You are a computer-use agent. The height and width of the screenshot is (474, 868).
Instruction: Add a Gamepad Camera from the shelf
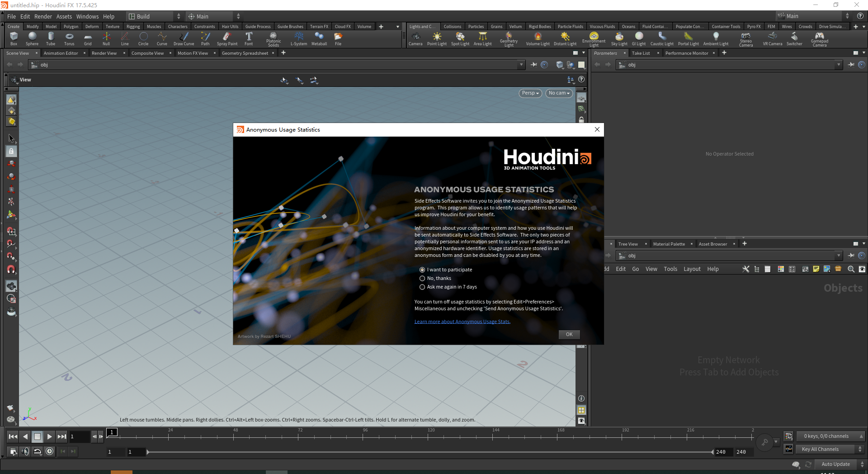[820, 39]
